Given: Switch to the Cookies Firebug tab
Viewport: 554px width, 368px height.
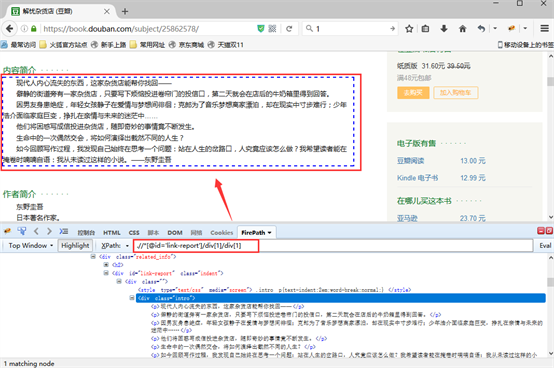Looking at the screenshot, I should (222, 233).
